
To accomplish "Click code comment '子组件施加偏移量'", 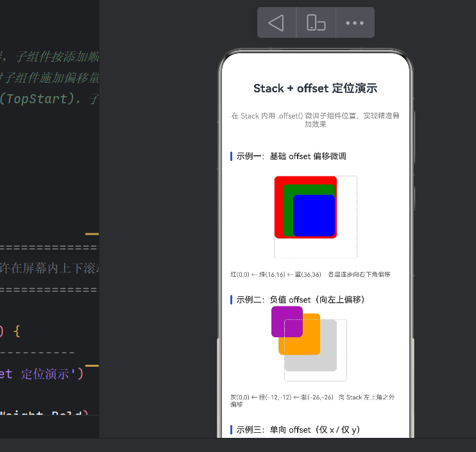I will tap(51, 78).
